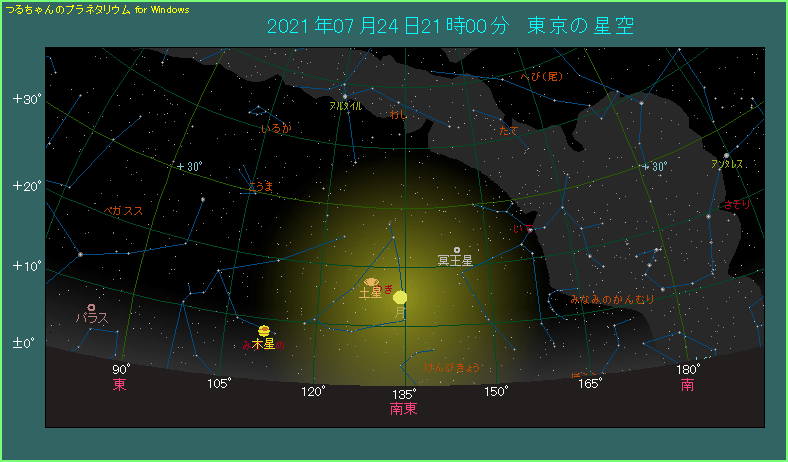Select the 東 (east) direction label
The height and width of the screenshot is (462, 788).
[x=119, y=384]
